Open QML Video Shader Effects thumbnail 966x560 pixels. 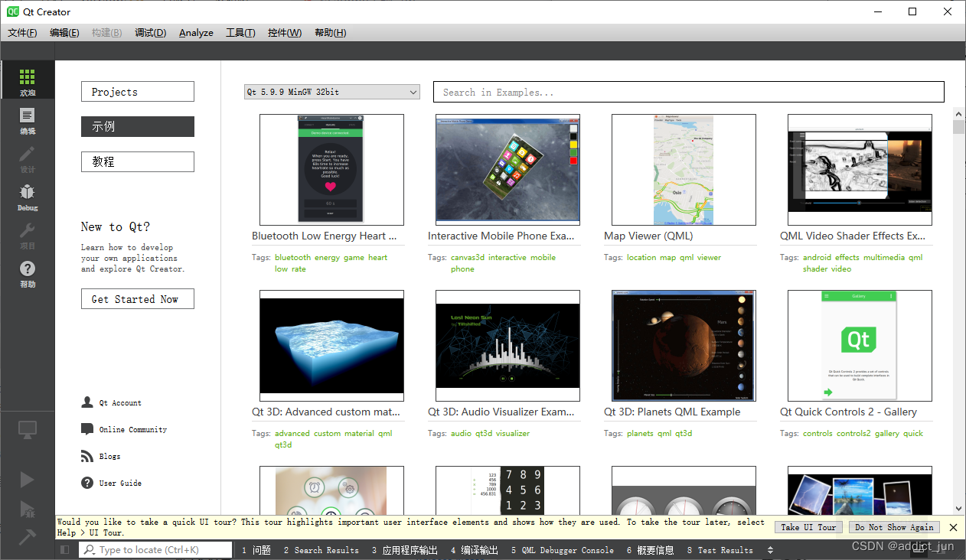point(860,170)
